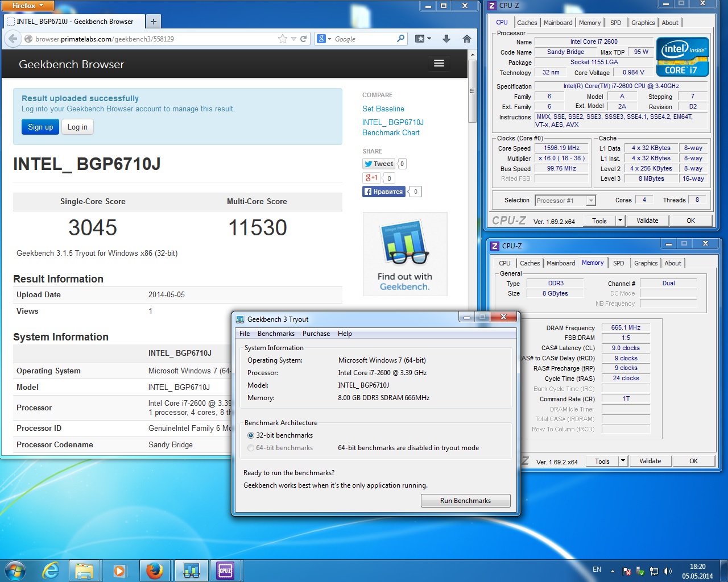Launch Internet Explorer from the taskbar
The height and width of the screenshot is (582, 728).
pyautogui.click(x=51, y=571)
